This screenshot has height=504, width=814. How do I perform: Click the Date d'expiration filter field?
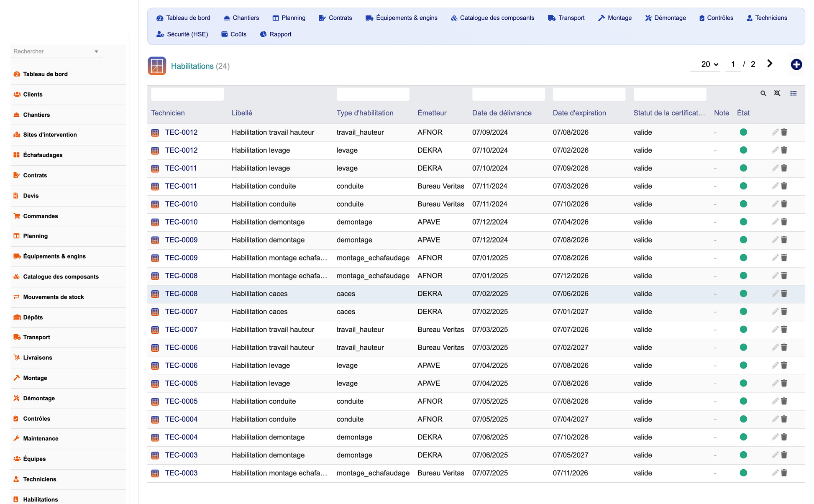coord(589,94)
